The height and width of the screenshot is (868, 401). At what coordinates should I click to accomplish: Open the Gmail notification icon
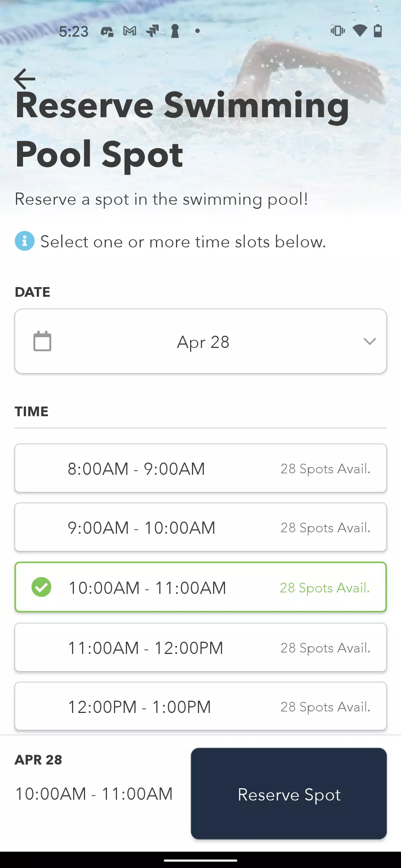coord(130,31)
